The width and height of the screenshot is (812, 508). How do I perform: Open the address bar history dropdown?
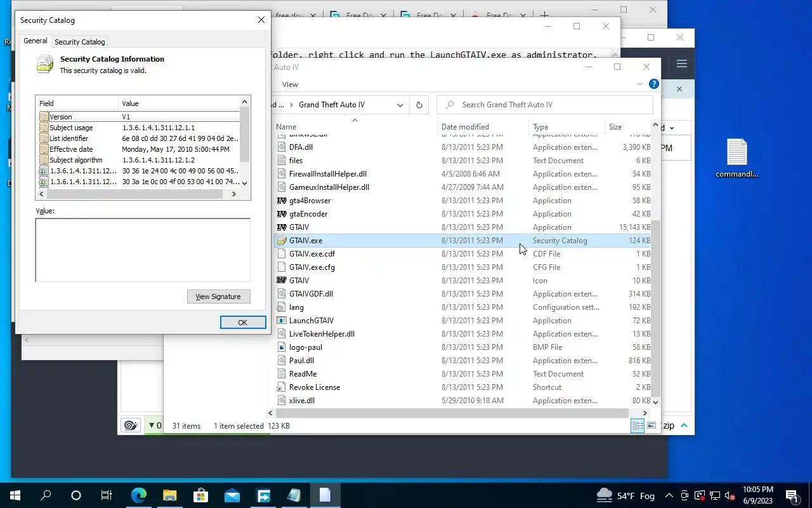(x=400, y=105)
